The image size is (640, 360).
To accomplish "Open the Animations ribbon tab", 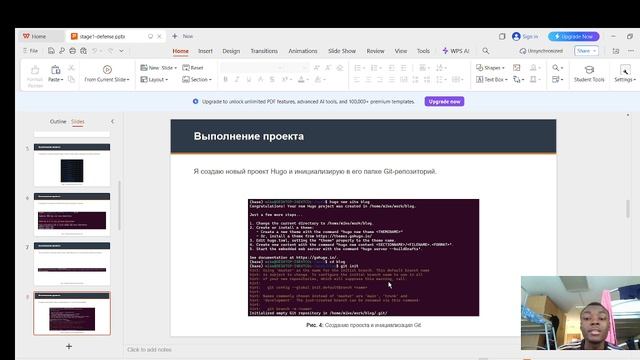I will tap(303, 51).
